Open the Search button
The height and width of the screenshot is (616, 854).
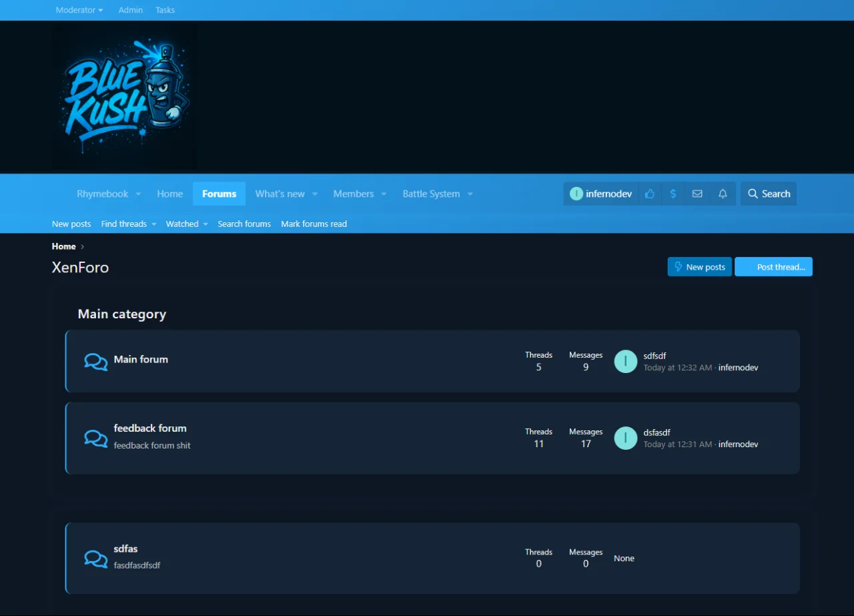click(769, 194)
